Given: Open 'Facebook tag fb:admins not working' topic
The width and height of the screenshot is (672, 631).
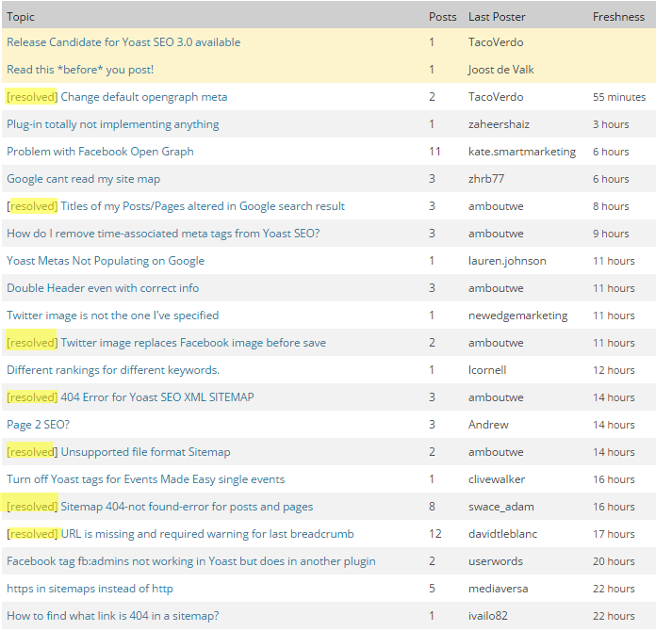Looking at the screenshot, I should [x=191, y=561].
